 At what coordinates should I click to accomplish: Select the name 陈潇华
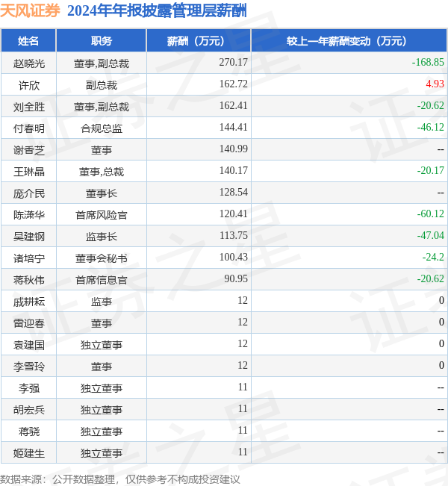[29, 215]
